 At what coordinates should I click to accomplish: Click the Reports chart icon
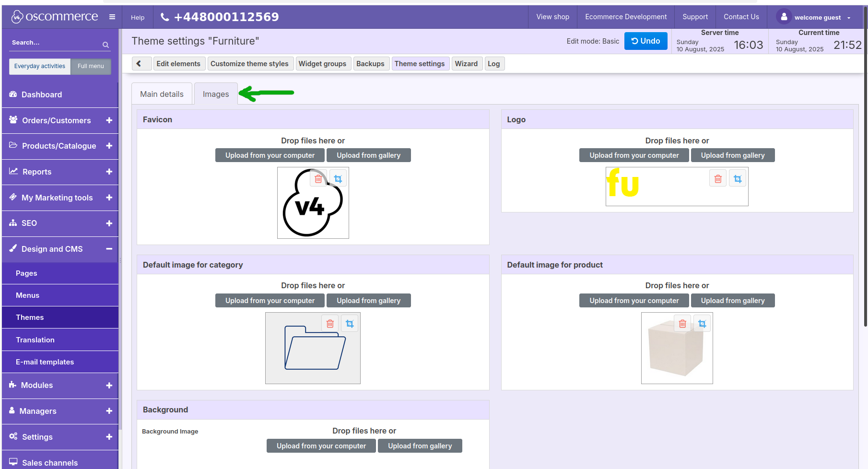click(13, 171)
